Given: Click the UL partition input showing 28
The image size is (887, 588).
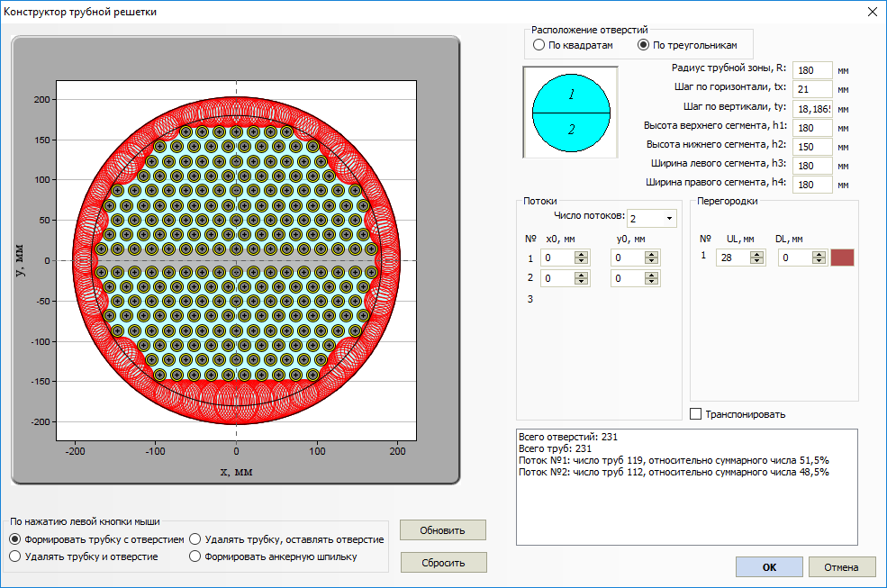Looking at the screenshot, I should click(734, 258).
